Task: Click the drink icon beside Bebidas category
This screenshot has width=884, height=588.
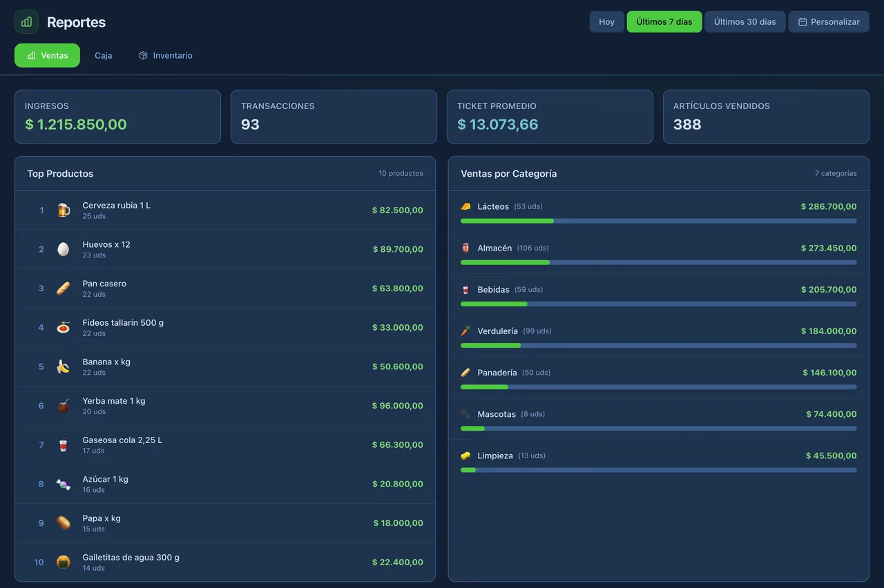Action: click(x=465, y=289)
